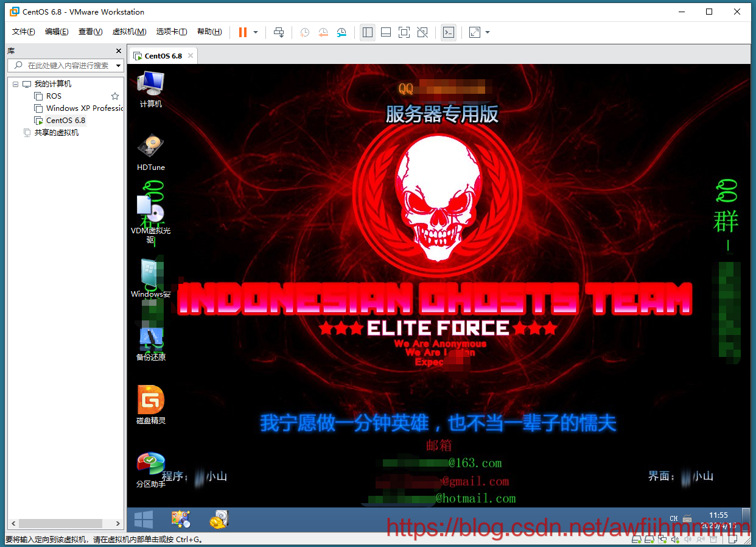
Task: Click the CH language indicator
Action: tap(673, 519)
